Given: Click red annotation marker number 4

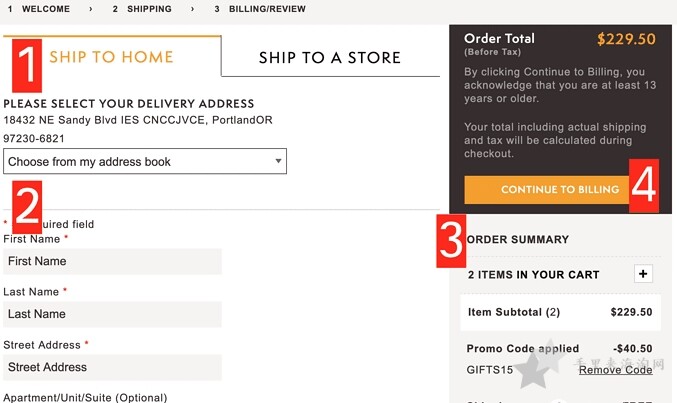Looking at the screenshot, I should pos(644,186).
